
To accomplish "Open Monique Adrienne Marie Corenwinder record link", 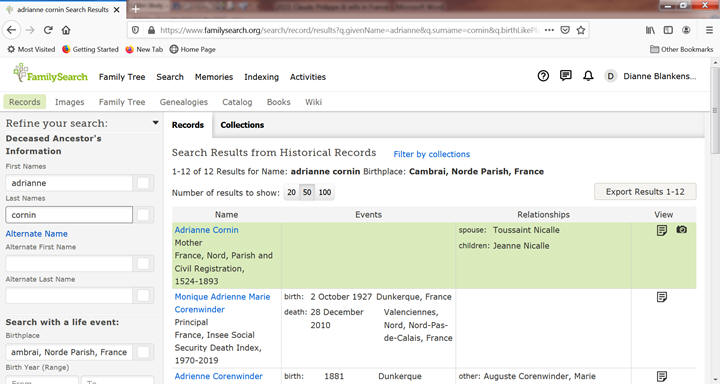I will tap(222, 303).
